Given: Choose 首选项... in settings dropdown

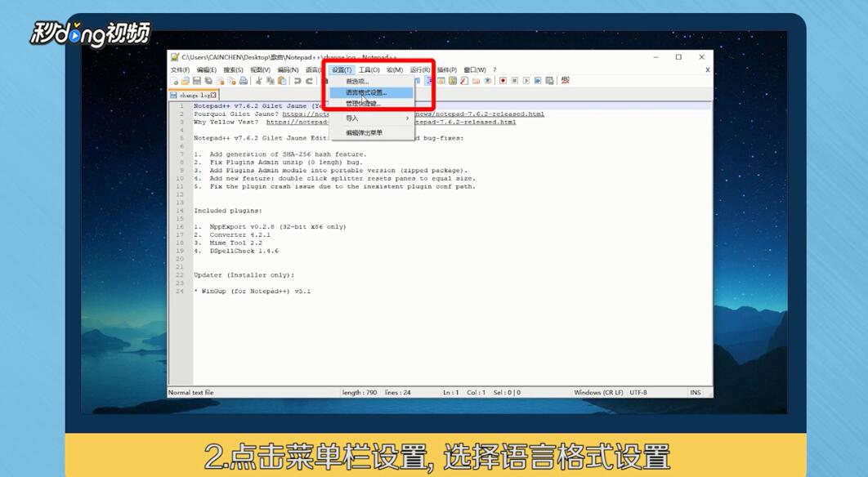Looking at the screenshot, I should (371, 82).
